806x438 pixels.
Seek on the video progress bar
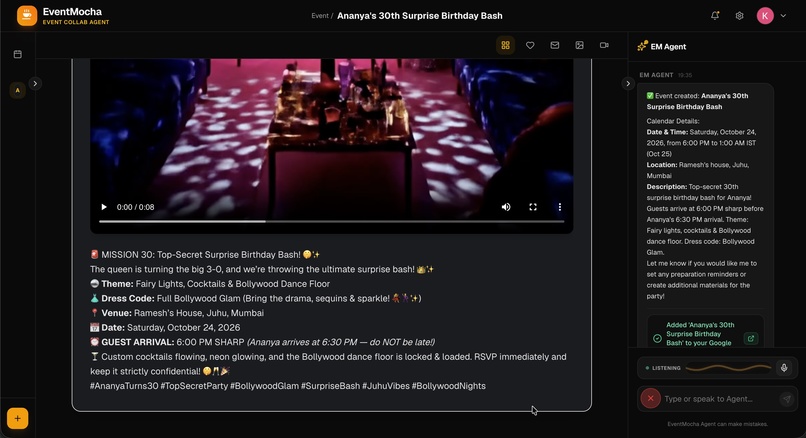tap(332, 222)
